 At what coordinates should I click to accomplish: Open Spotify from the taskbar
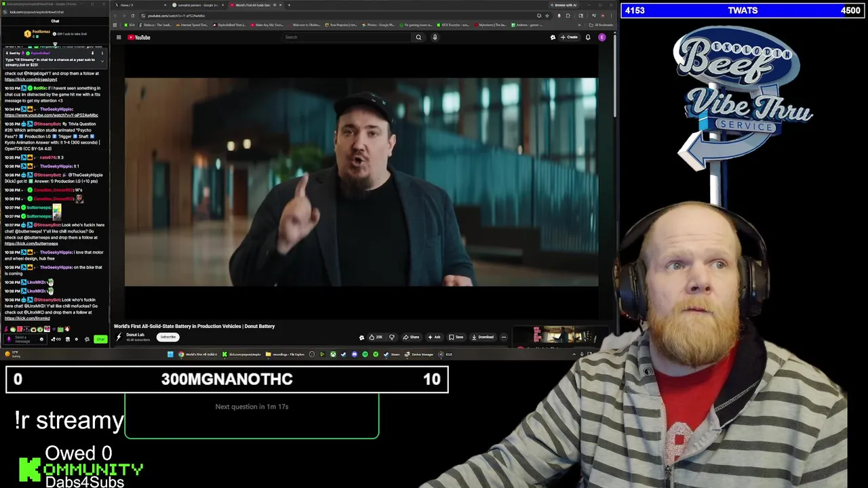pos(365,354)
